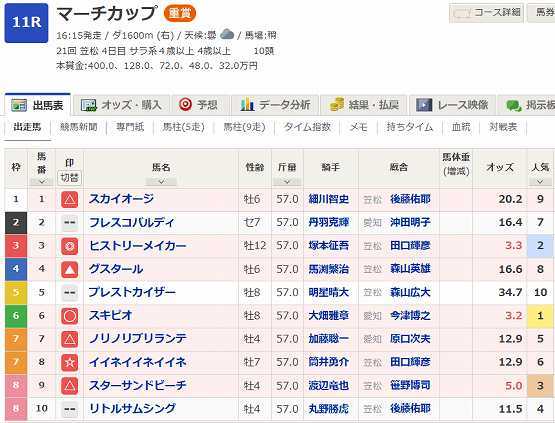This screenshot has height=423, width=555.
Task: Open the オッズ・購入 tab
Action: [x=121, y=105]
